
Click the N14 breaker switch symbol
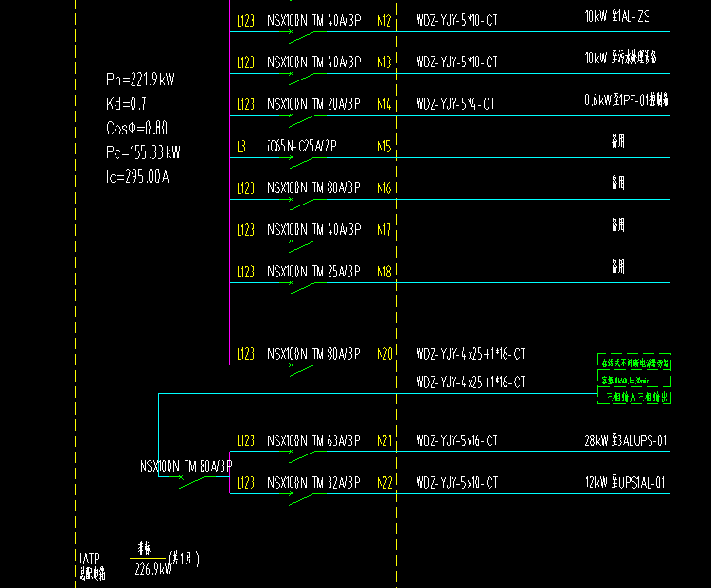coord(301,119)
